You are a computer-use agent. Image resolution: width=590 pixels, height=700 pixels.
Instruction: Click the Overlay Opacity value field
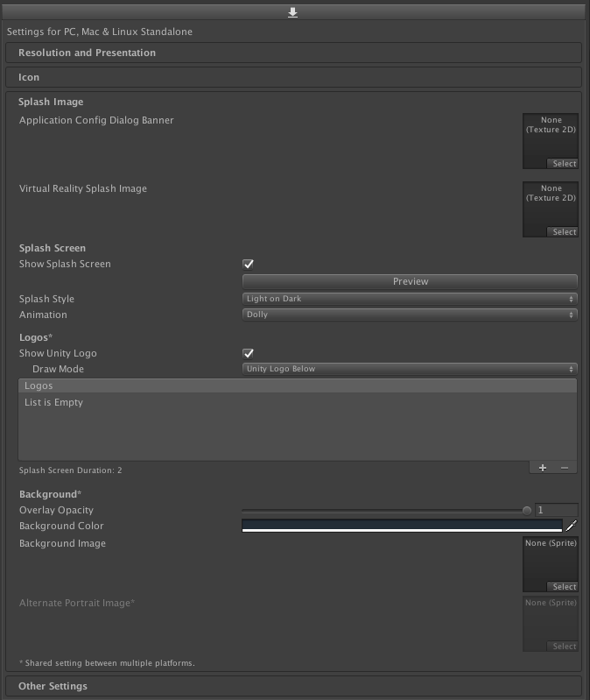(557, 510)
